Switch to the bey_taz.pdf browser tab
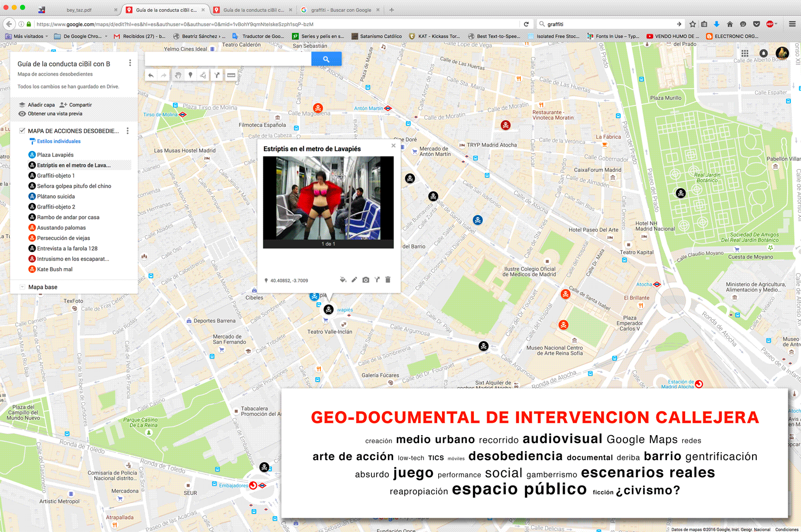Viewport: 801px width, 532px height. 79,10
